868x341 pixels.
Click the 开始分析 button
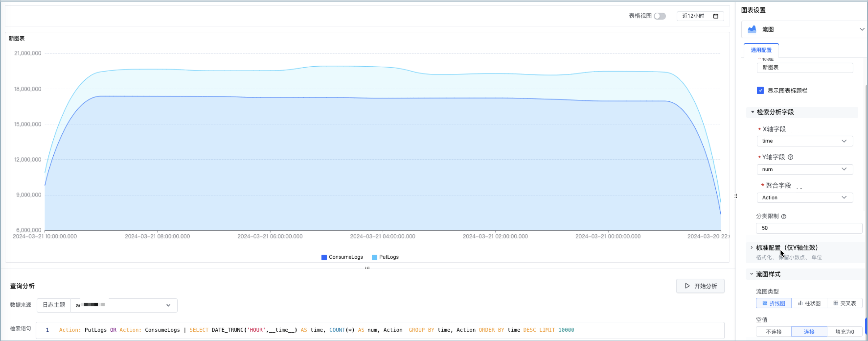(x=700, y=286)
